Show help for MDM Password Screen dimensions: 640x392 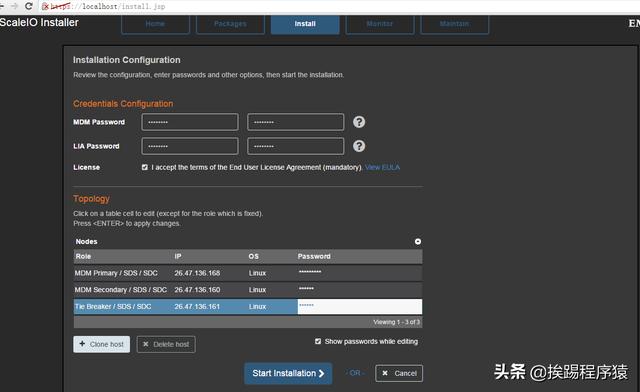tap(359, 122)
